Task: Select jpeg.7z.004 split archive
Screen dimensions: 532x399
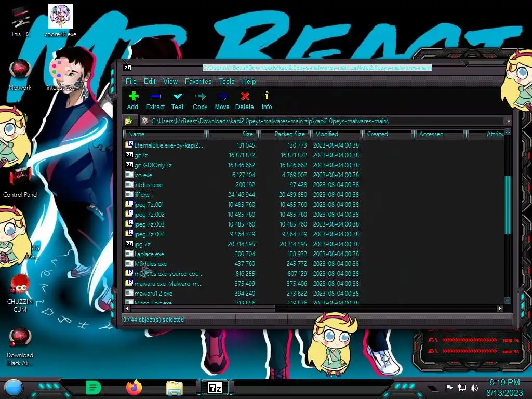Action: point(242,234)
